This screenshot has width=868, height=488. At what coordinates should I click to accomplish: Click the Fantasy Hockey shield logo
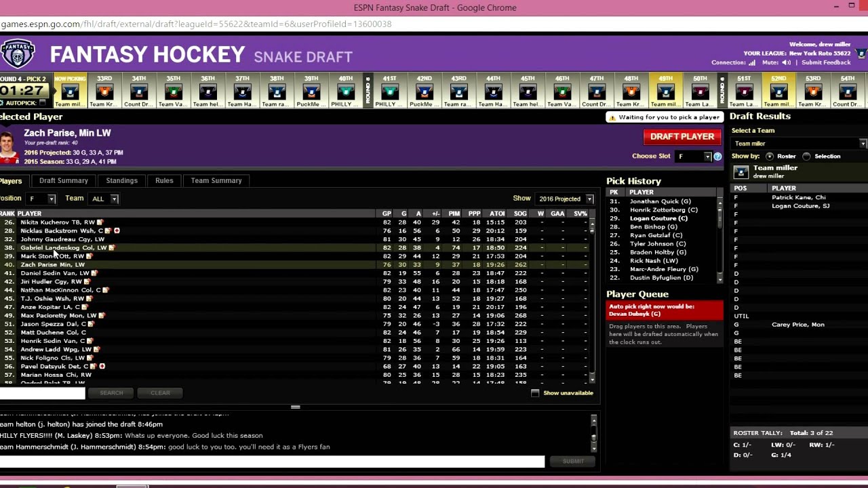18,54
